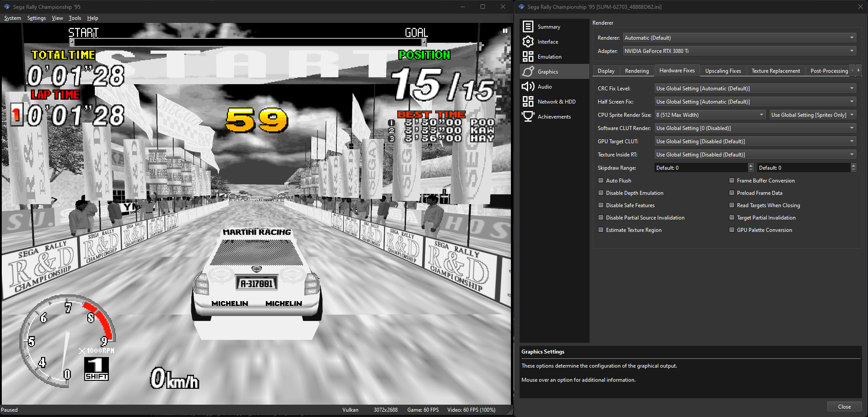Increase Skipdraw Range with the stepper arrows
Image resolution: width=868 pixels, height=417 pixels.
point(751,166)
